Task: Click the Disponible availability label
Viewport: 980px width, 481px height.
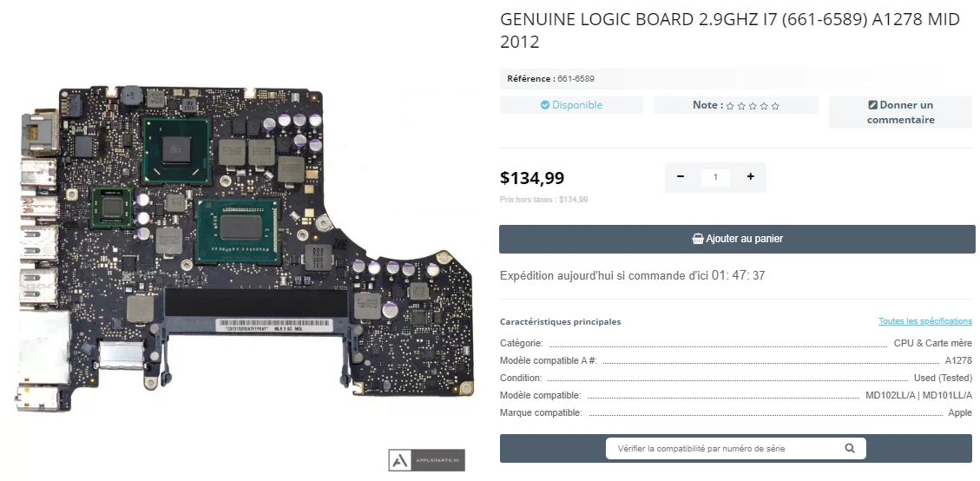Action: pos(577,105)
